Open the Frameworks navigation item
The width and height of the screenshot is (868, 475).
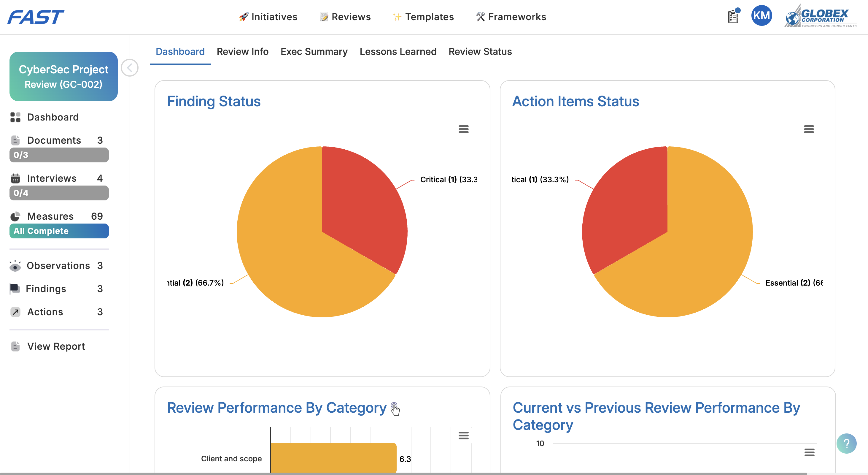[511, 17]
